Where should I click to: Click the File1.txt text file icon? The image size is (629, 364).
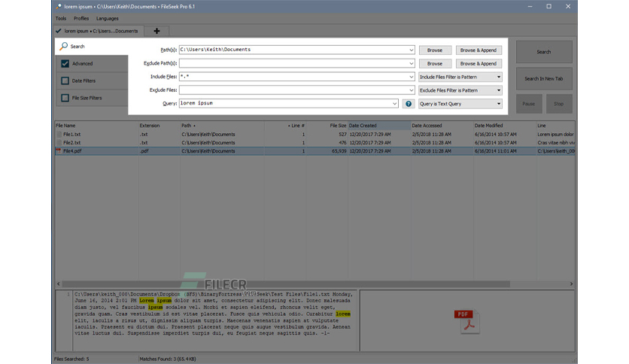point(59,135)
